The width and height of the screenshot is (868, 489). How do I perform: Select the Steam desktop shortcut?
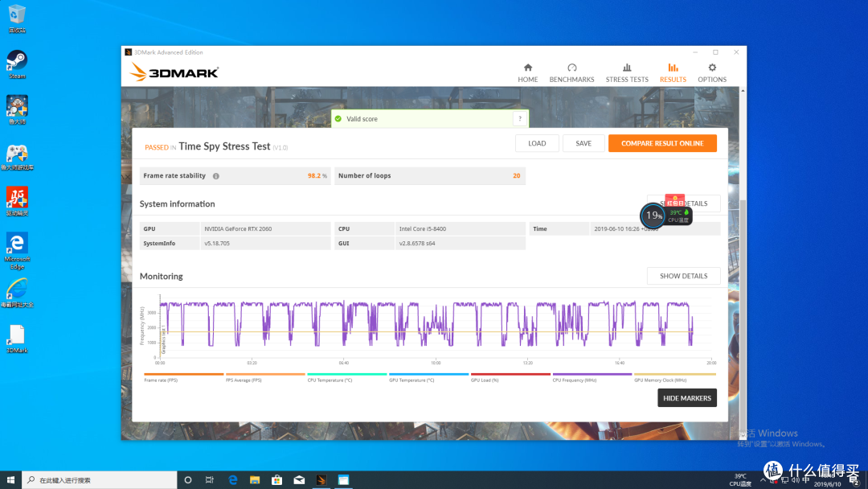point(17,64)
